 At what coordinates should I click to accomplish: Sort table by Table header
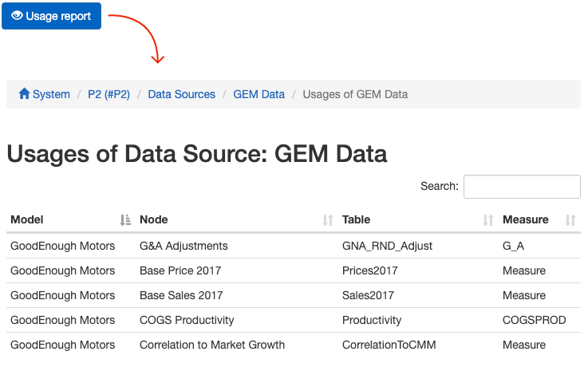pos(356,219)
